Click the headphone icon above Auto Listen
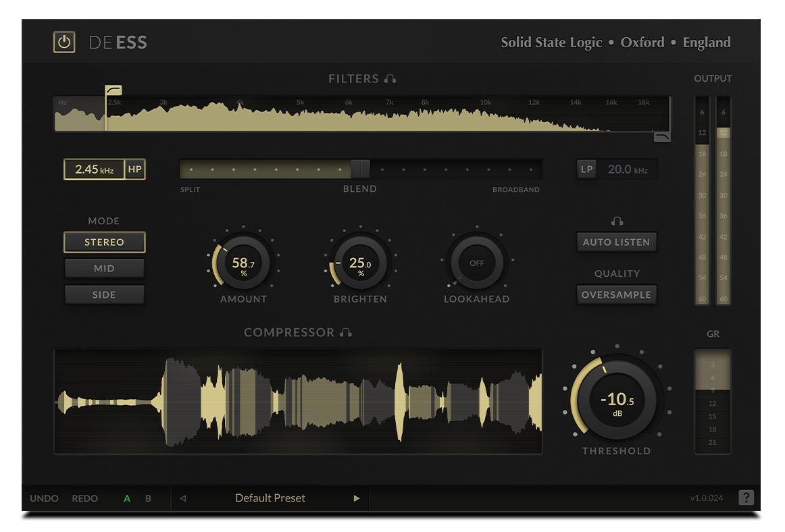785x532 pixels. (617, 221)
